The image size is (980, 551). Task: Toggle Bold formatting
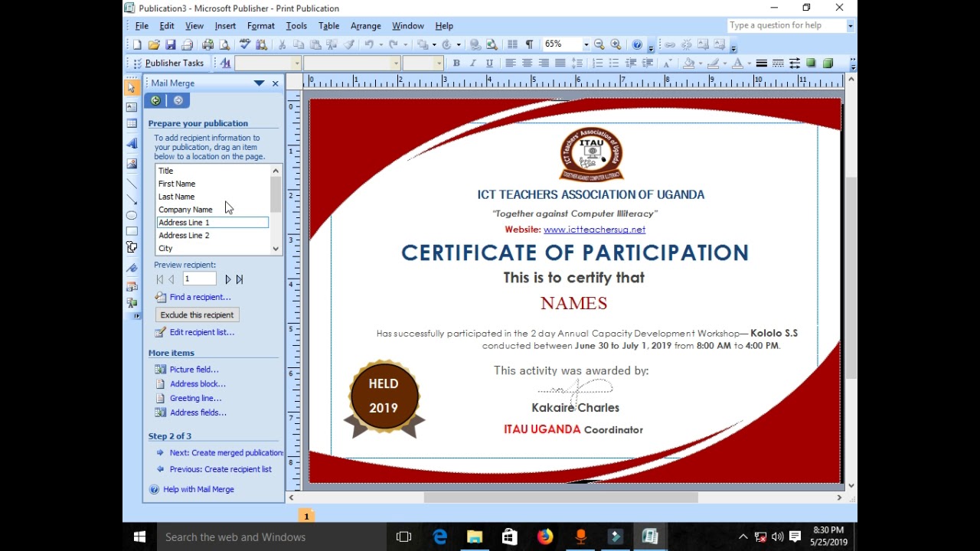[456, 64]
